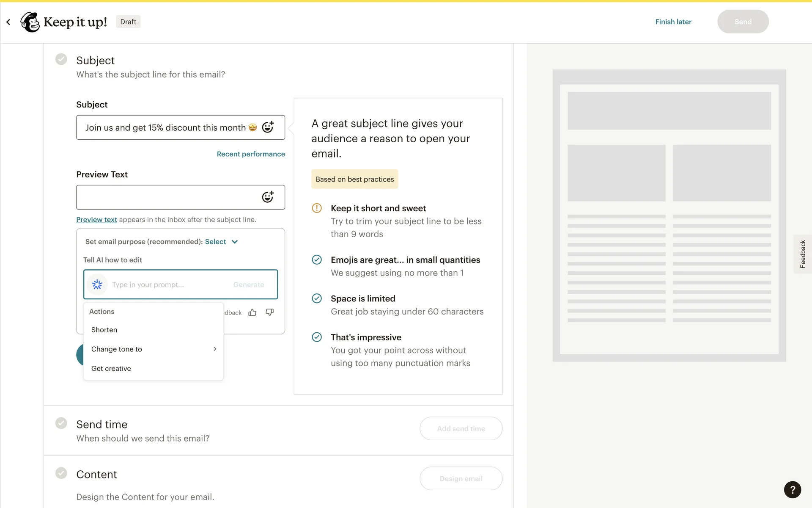Click the Finish later link
The image size is (812, 508).
pos(673,22)
